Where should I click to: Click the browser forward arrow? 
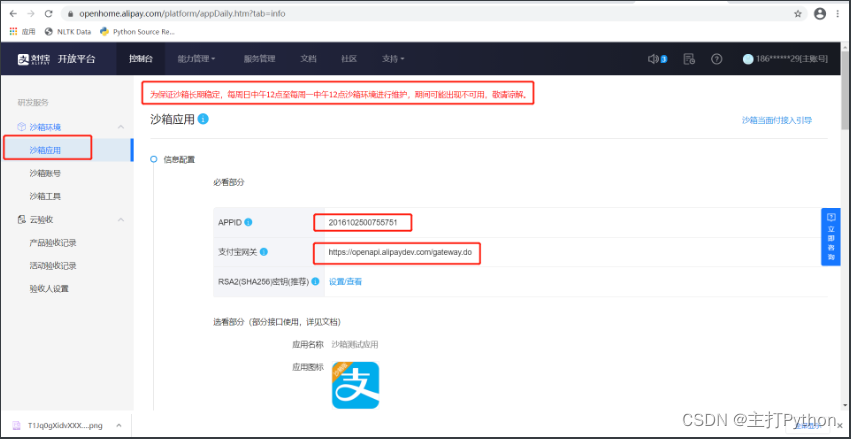tap(30, 14)
